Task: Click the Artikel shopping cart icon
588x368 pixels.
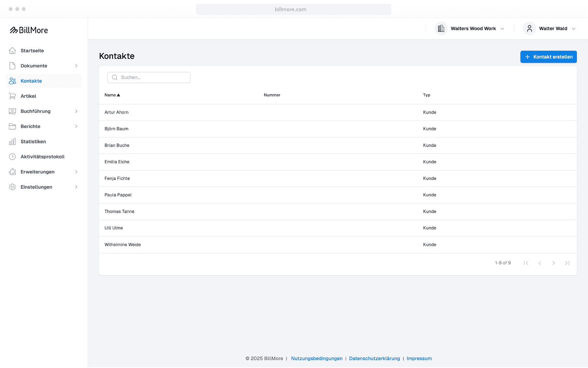Action: tap(12, 96)
